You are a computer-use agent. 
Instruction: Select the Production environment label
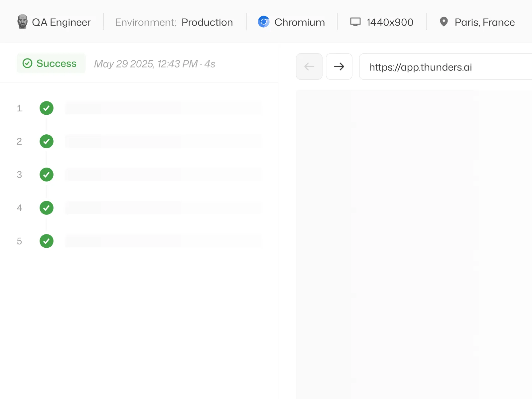207,22
